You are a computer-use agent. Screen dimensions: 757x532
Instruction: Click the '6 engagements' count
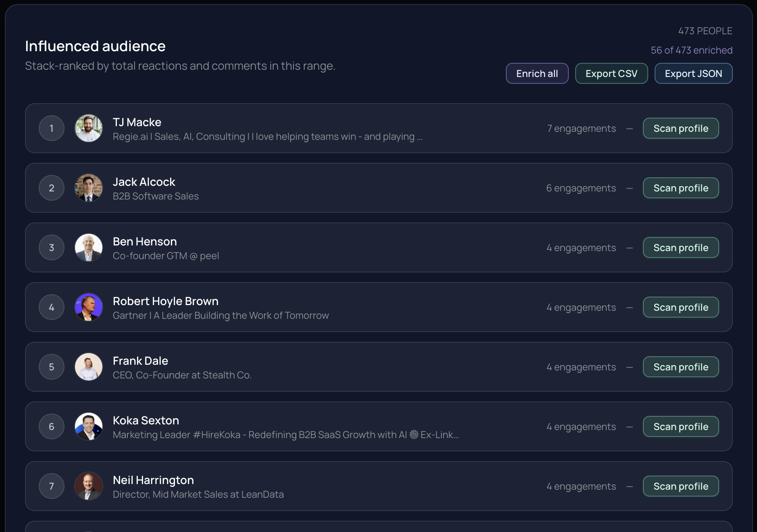click(581, 188)
